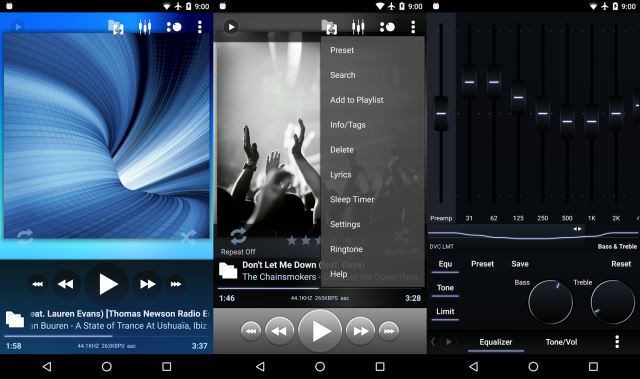Switch to the Tone/Vol tab
The height and width of the screenshot is (379, 640).
point(561,342)
